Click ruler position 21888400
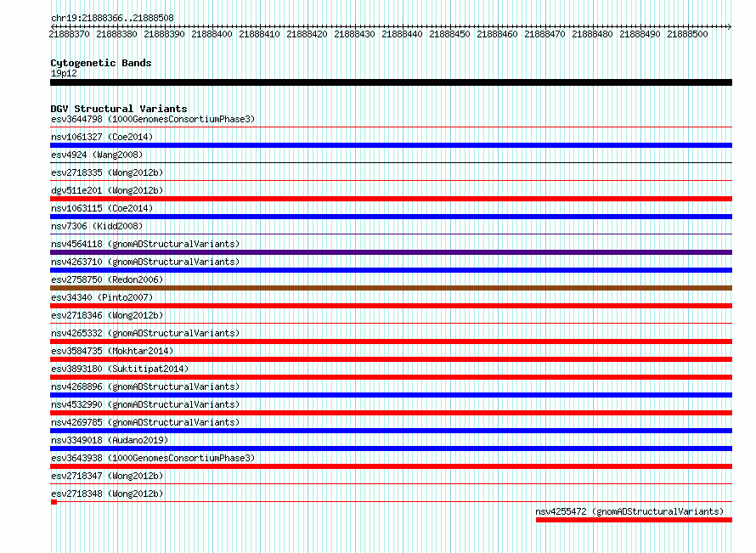Image resolution: width=756 pixels, height=553 pixels. coord(212,34)
